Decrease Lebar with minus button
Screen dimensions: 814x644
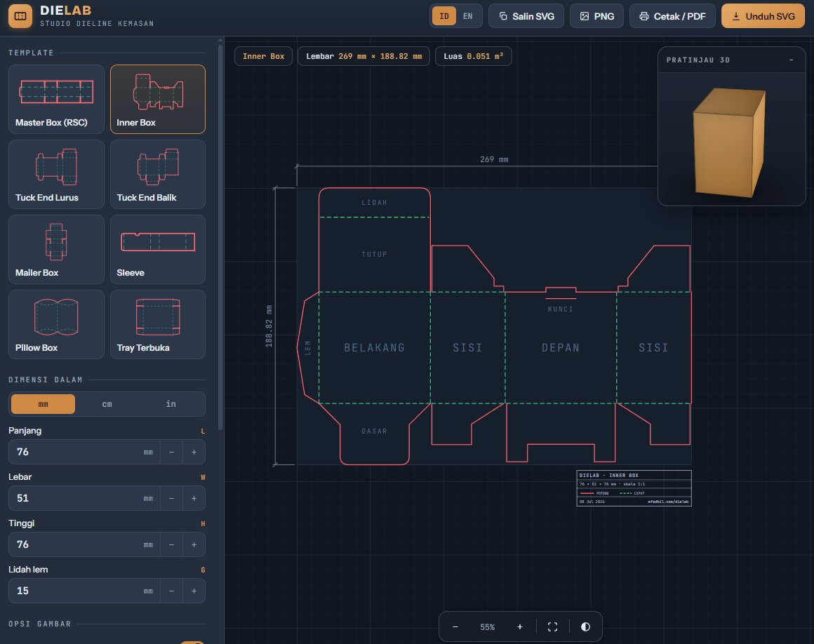[171, 498]
